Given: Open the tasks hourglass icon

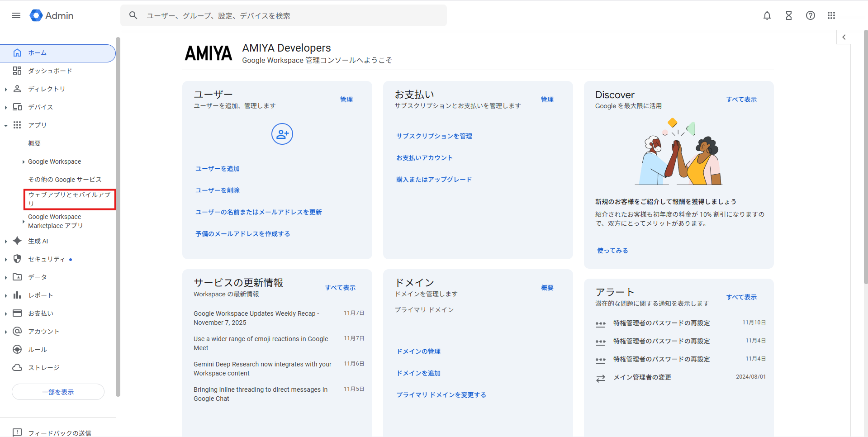Looking at the screenshot, I should (788, 15).
